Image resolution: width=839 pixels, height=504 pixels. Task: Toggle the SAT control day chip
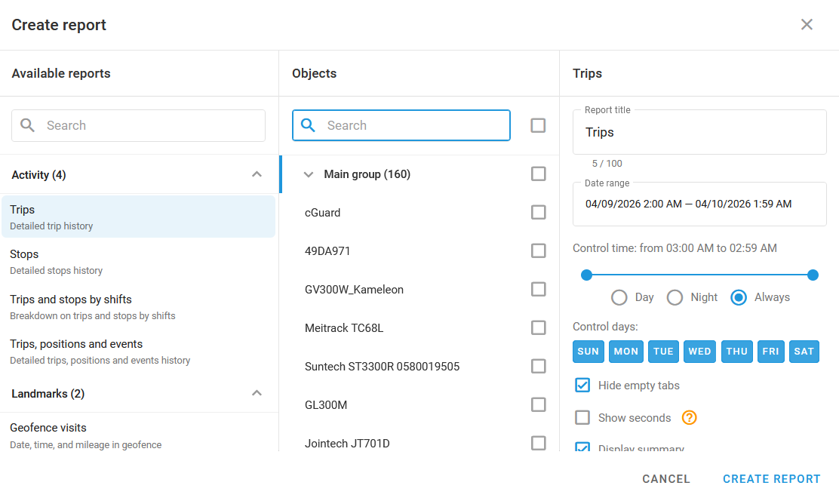(x=804, y=352)
